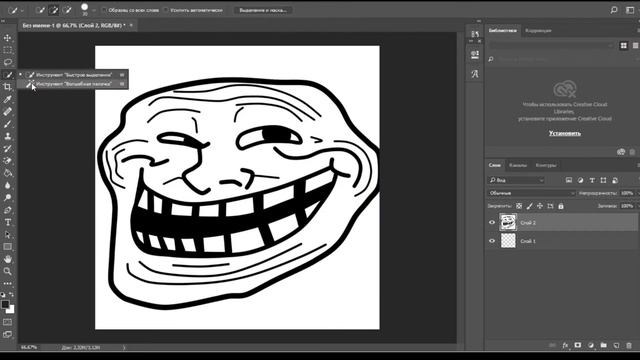Select the Brush tool
Screen dimensions: 640x360
point(7,124)
